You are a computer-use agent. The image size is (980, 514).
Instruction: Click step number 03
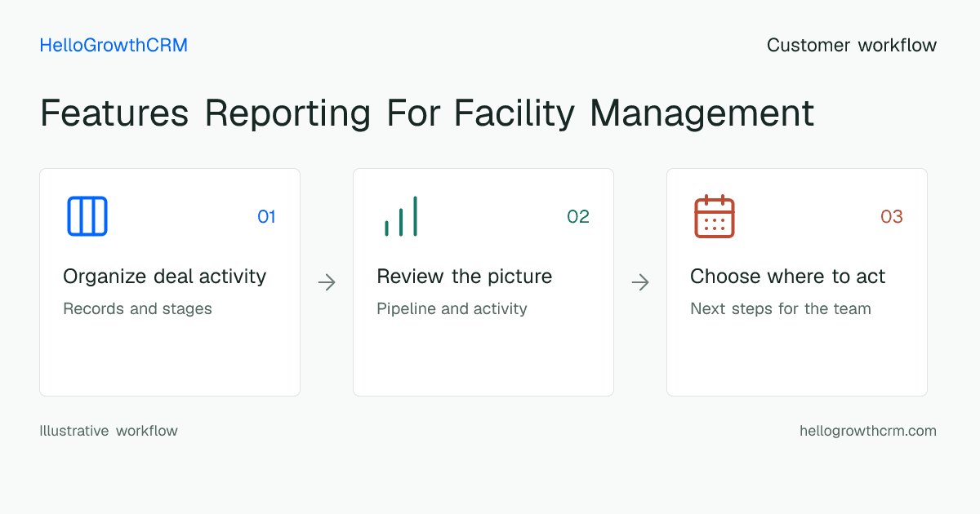click(x=892, y=217)
